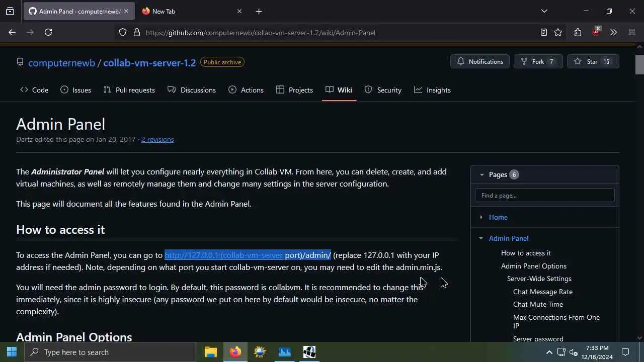Bookmark this page with the star icon

(558, 33)
